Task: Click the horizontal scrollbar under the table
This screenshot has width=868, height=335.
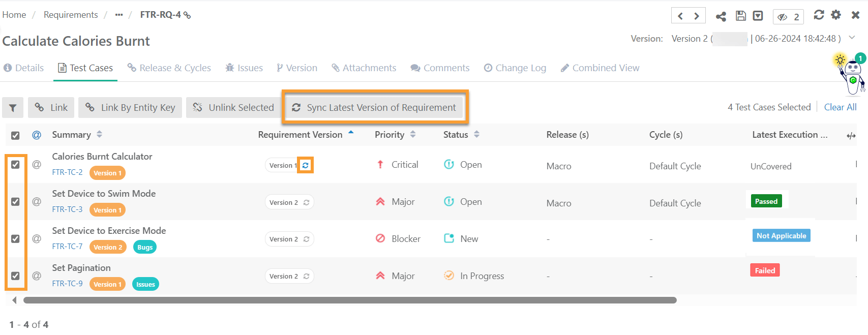Action: (x=350, y=300)
